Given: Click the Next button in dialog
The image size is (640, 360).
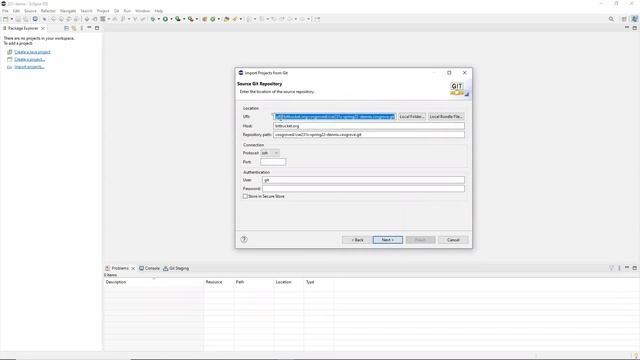Looking at the screenshot, I should 388,240.
